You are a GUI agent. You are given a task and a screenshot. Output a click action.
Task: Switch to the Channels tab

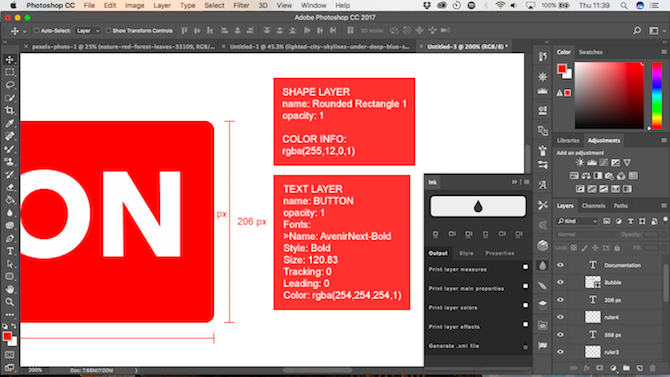[x=594, y=206]
